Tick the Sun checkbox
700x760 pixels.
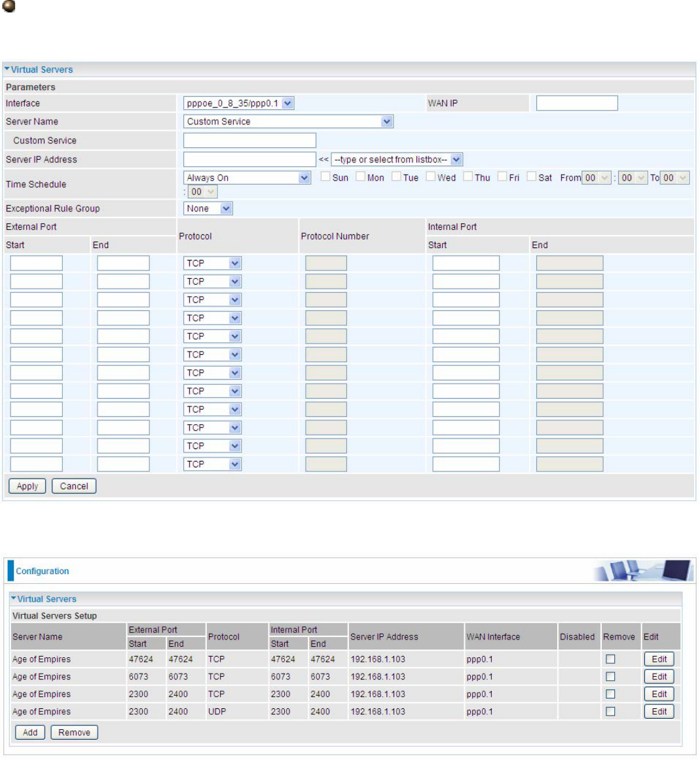pyautogui.click(x=325, y=177)
